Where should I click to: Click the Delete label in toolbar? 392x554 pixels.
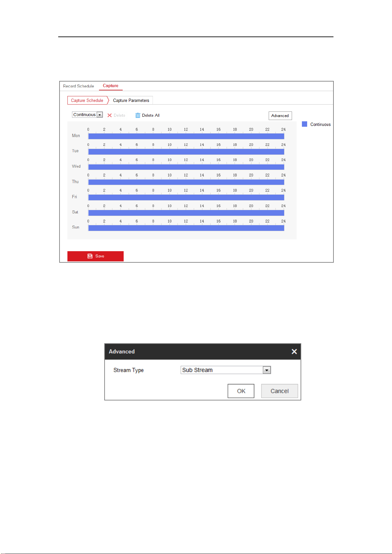click(x=119, y=115)
